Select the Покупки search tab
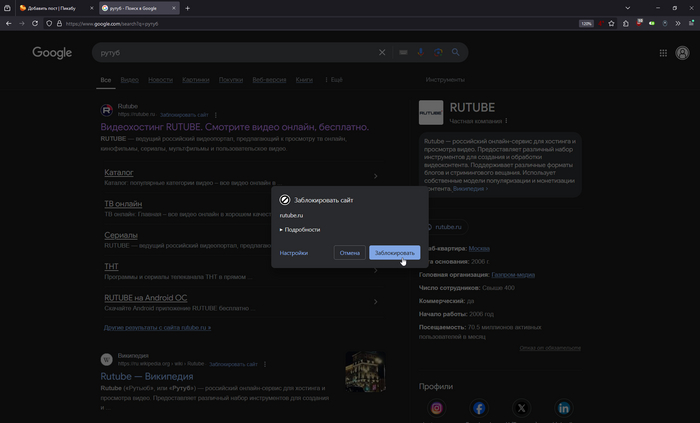The height and width of the screenshot is (423, 700). click(x=231, y=80)
